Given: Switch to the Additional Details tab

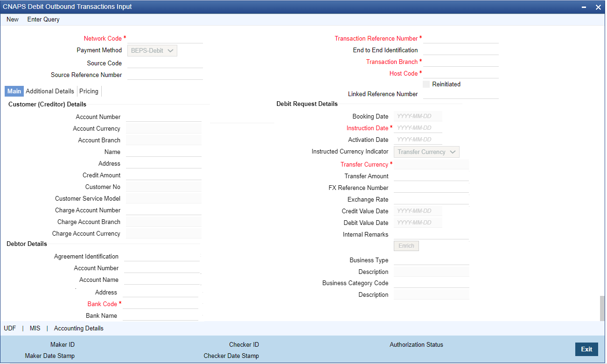Looking at the screenshot, I should [50, 91].
